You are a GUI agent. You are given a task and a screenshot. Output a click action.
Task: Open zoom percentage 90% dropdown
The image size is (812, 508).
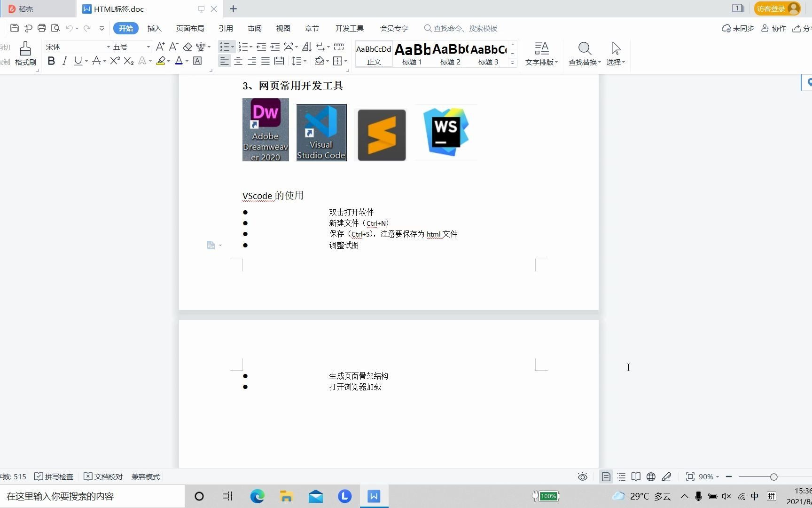[709, 476]
